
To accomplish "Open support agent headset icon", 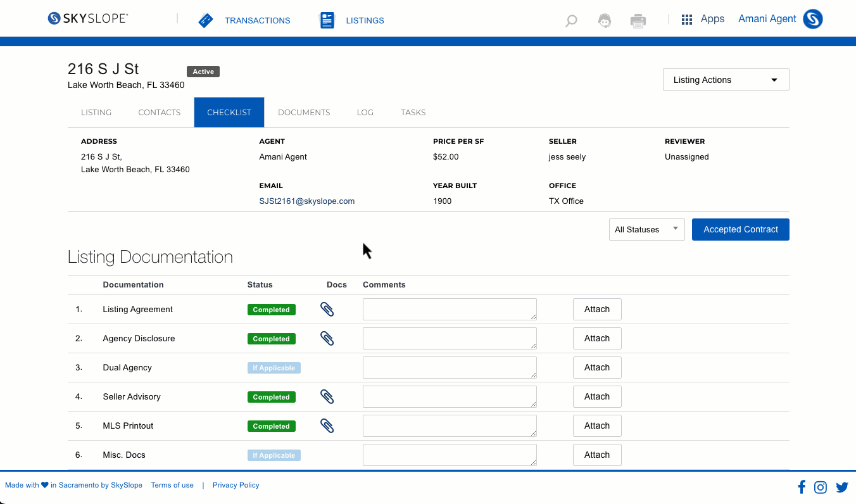I will pyautogui.click(x=605, y=21).
